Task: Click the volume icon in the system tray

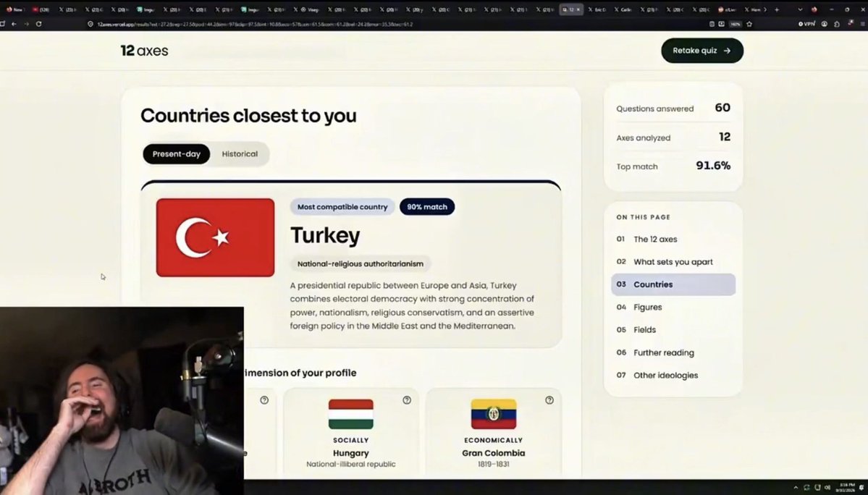Action: pyautogui.click(x=827, y=487)
